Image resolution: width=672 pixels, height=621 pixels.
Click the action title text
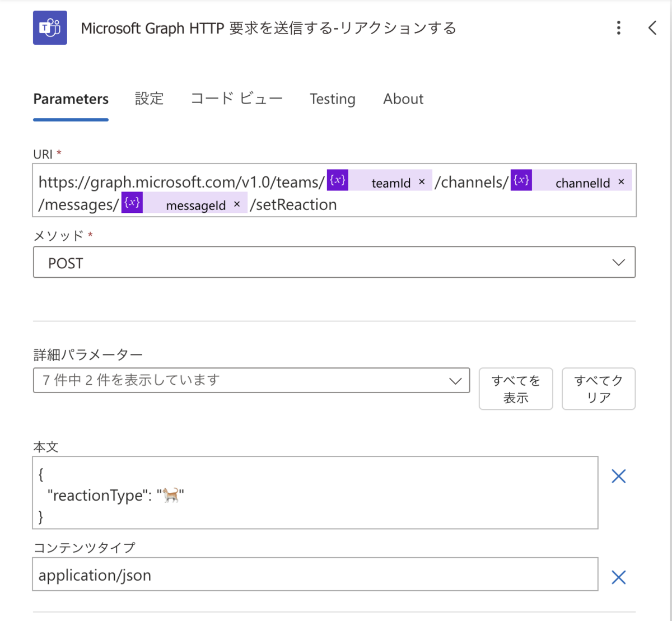[x=269, y=28]
